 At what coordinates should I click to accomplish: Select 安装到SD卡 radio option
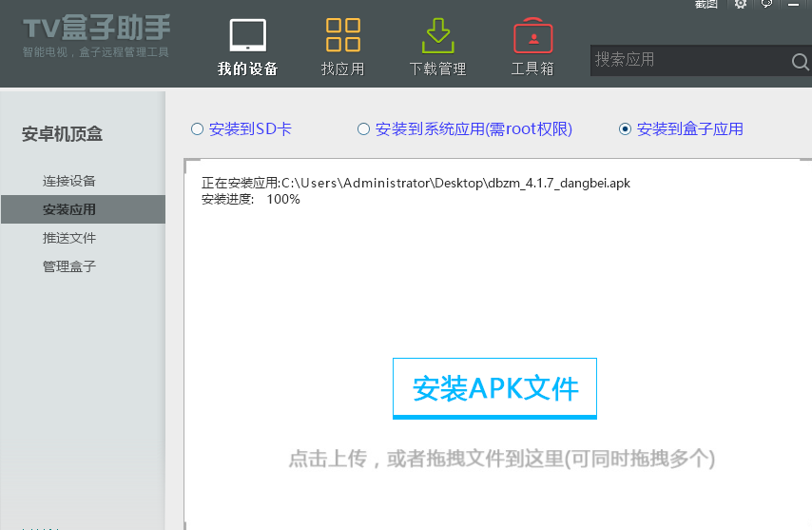click(x=197, y=129)
